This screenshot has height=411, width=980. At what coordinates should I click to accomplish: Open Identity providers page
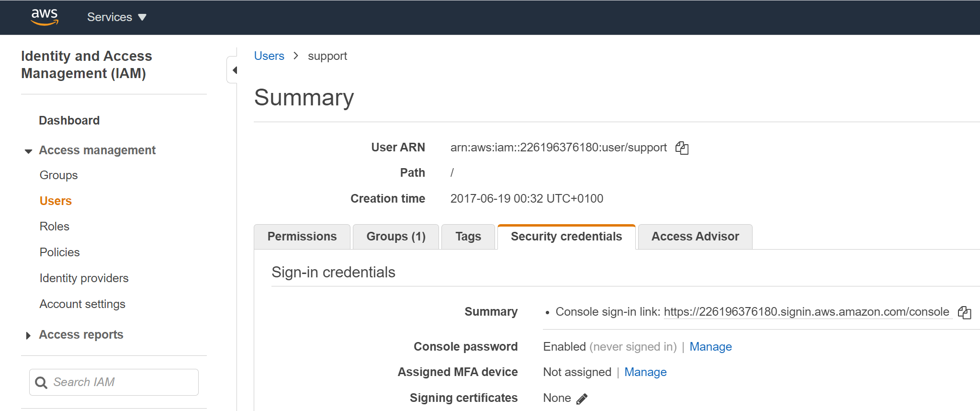(84, 278)
